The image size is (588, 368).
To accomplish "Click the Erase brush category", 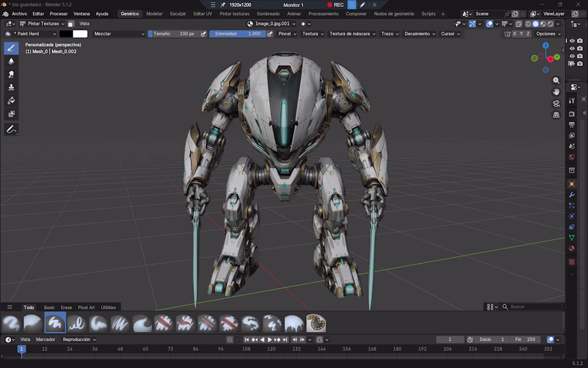I will coord(66,308).
